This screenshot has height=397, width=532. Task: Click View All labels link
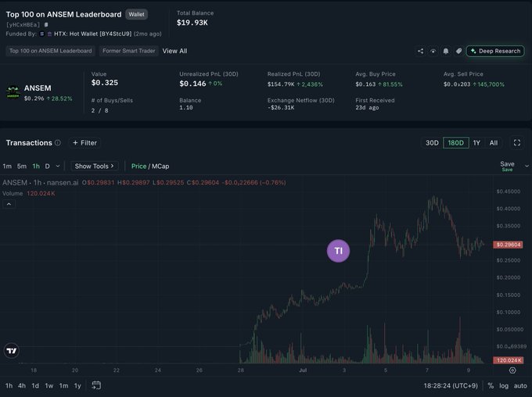coord(174,51)
